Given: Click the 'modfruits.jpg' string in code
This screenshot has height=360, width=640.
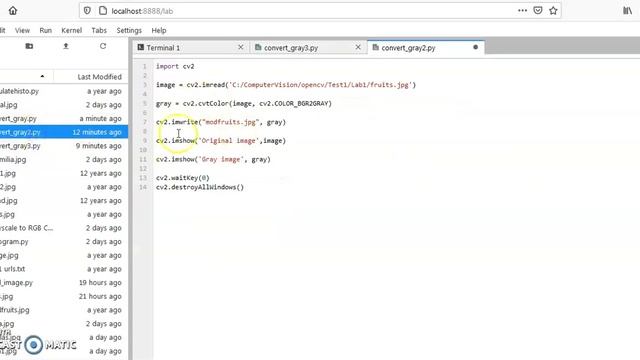Looking at the screenshot, I should [x=231, y=122].
